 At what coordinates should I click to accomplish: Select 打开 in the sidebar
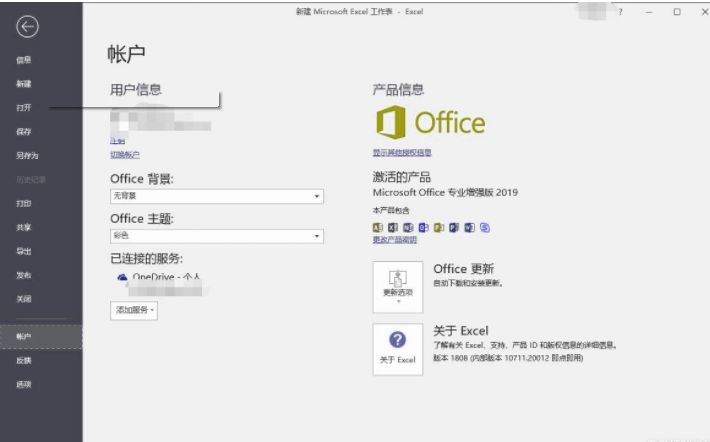pyautogui.click(x=24, y=108)
